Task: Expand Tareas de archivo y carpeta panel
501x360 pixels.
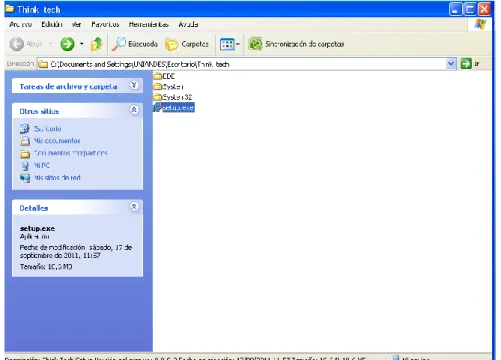Action: click(134, 85)
